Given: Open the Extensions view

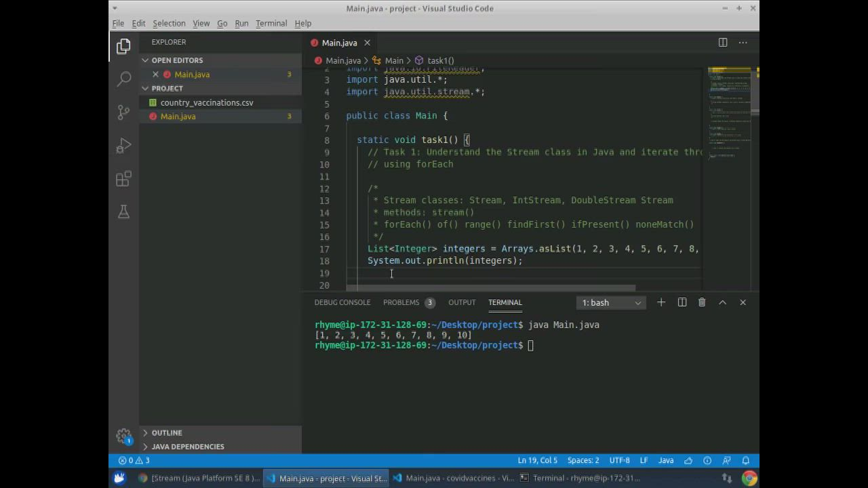Looking at the screenshot, I should pos(123,179).
